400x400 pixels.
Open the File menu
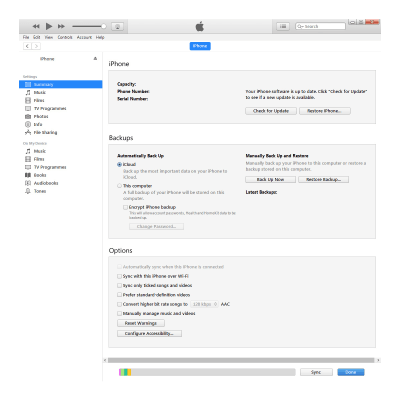[26, 37]
